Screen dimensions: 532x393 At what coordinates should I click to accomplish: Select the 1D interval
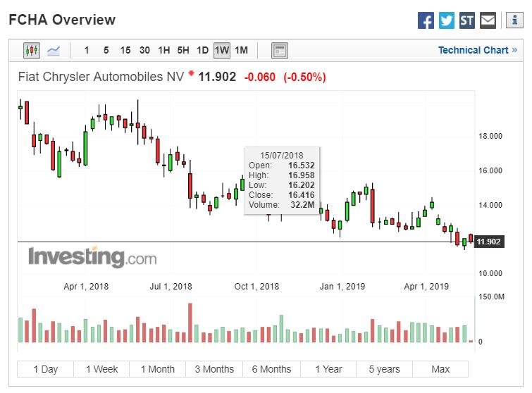[x=202, y=50]
